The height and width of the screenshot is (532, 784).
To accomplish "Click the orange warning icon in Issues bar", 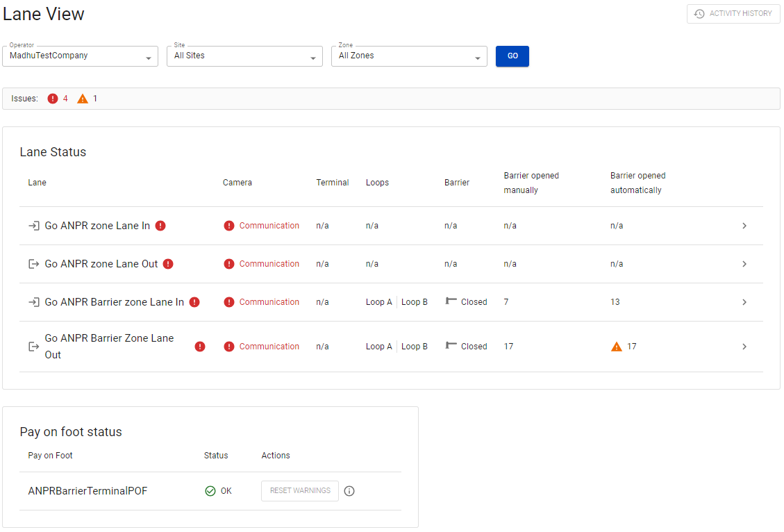I will (x=83, y=99).
